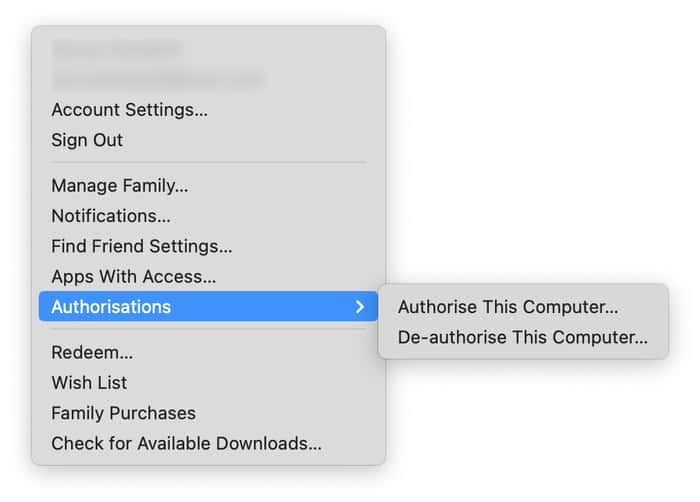
Task: View Family Purchases
Action: point(124,413)
